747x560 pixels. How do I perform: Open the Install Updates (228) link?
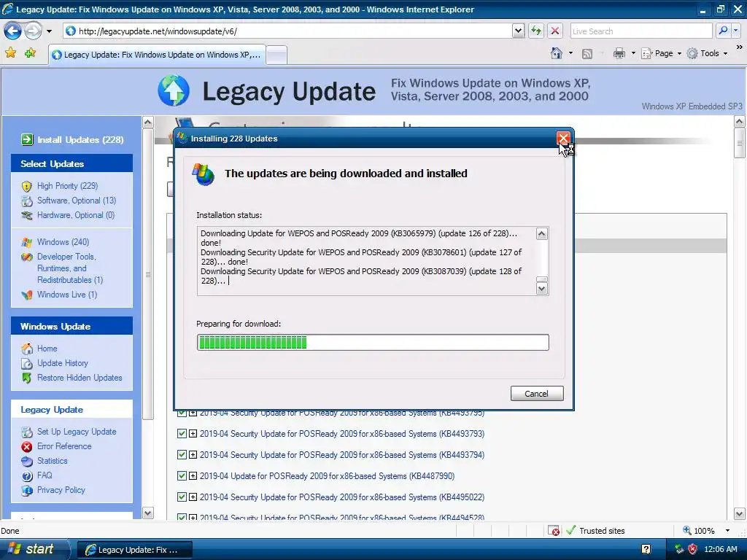point(80,140)
